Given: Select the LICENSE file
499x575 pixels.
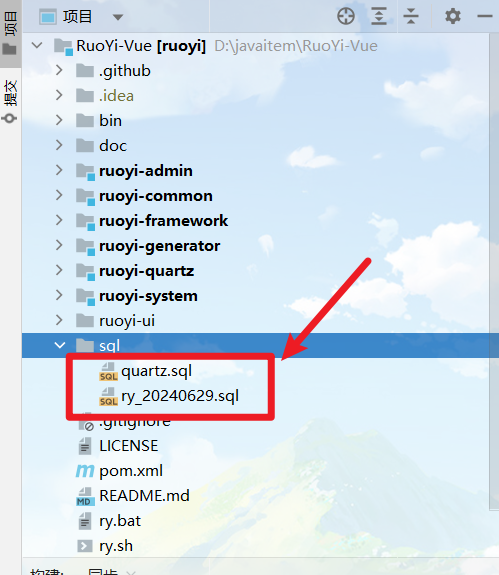Looking at the screenshot, I should tap(129, 446).
